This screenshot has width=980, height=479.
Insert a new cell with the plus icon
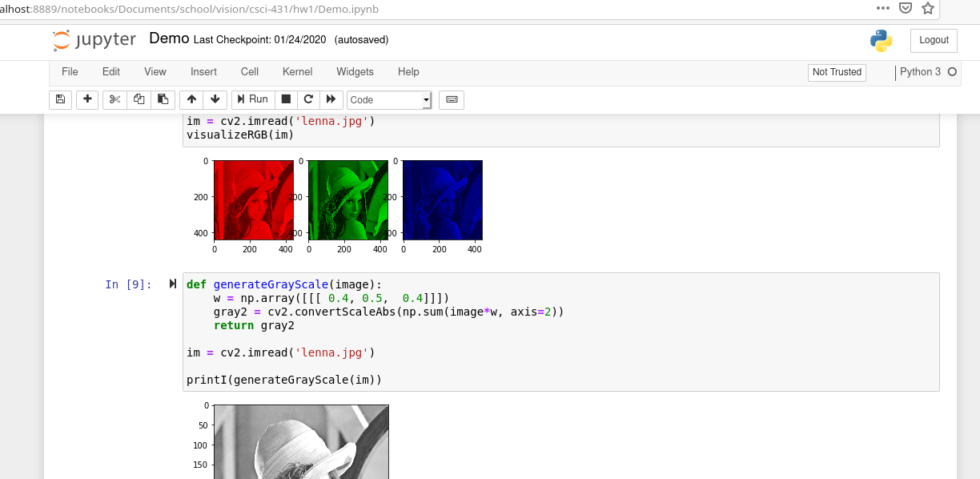(x=87, y=99)
